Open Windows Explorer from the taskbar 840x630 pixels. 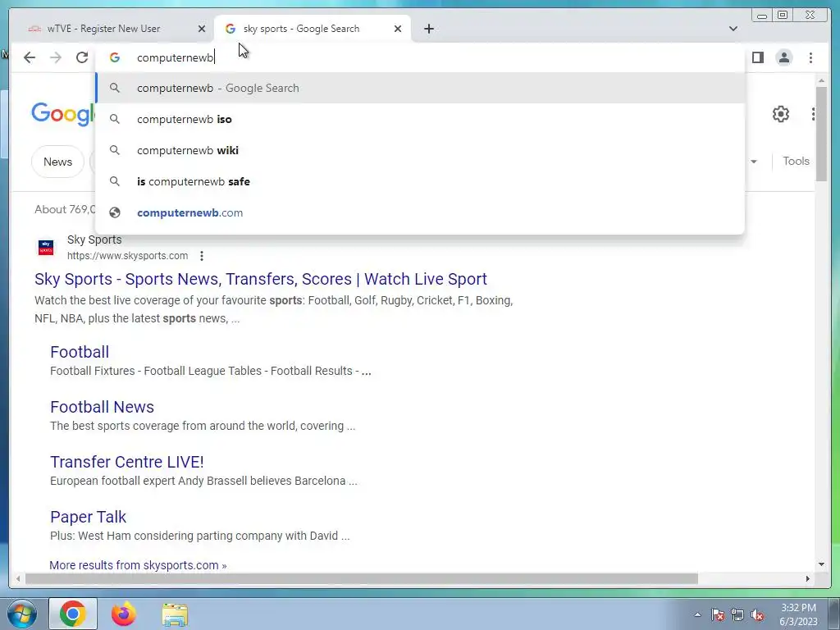(x=176, y=614)
